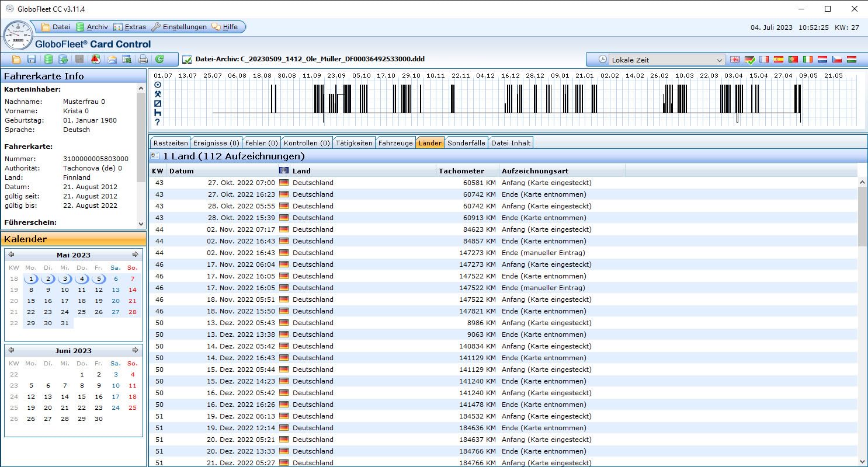Go to previous month in Juni 2023 calendar

pyautogui.click(x=11, y=350)
